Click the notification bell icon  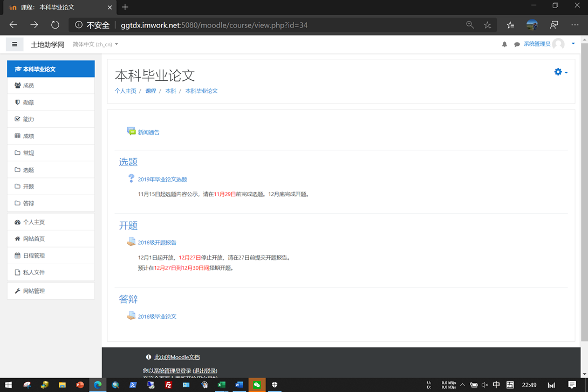(x=504, y=44)
